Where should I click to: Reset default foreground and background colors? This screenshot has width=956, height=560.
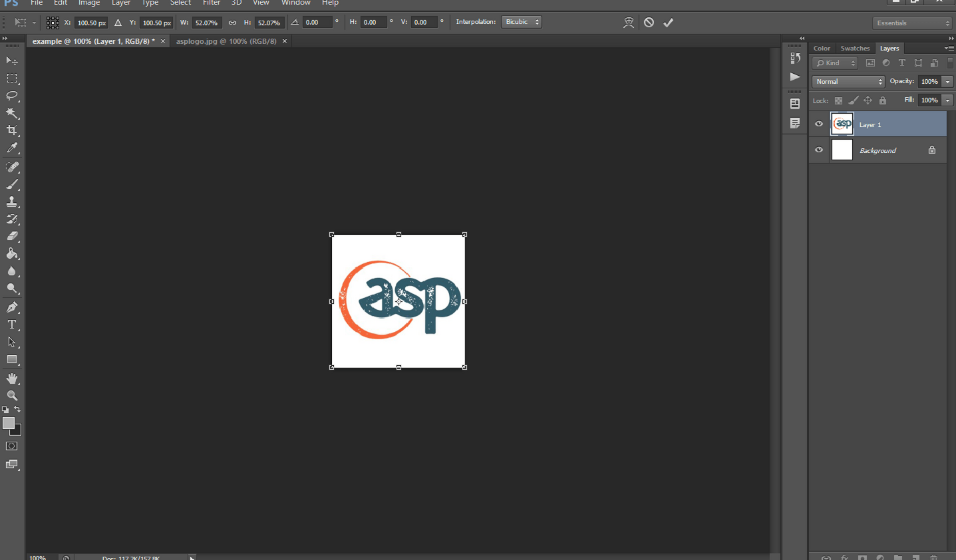click(x=5, y=410)
